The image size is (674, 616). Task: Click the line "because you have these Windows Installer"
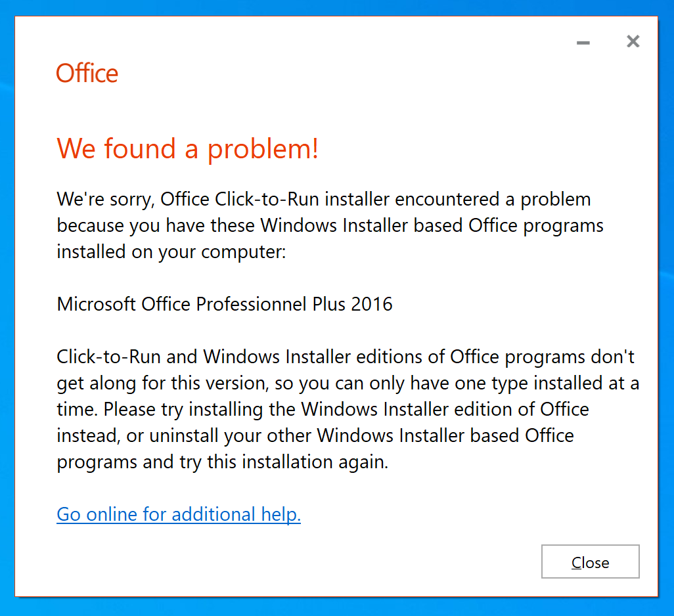[x=330, y=225]
